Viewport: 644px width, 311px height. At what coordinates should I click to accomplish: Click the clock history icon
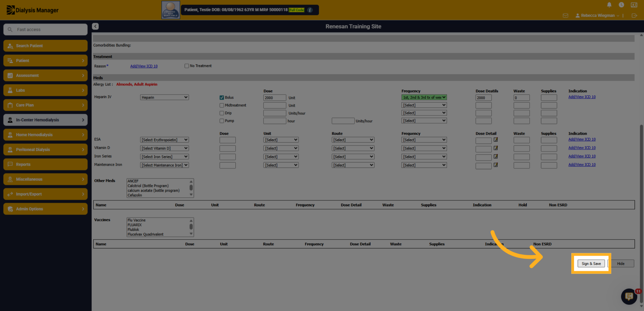click(x=621, y=5)
